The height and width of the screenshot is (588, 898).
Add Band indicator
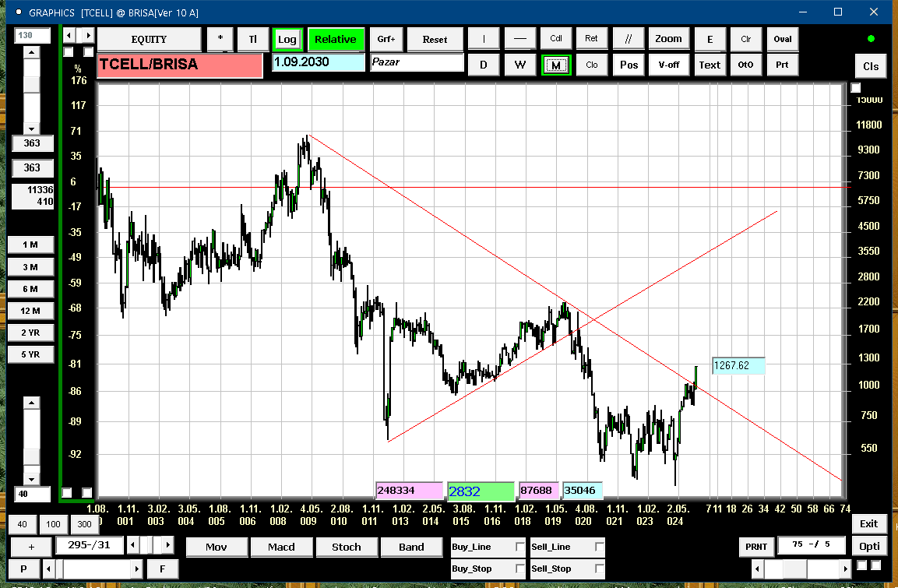[x=411, y=547]
